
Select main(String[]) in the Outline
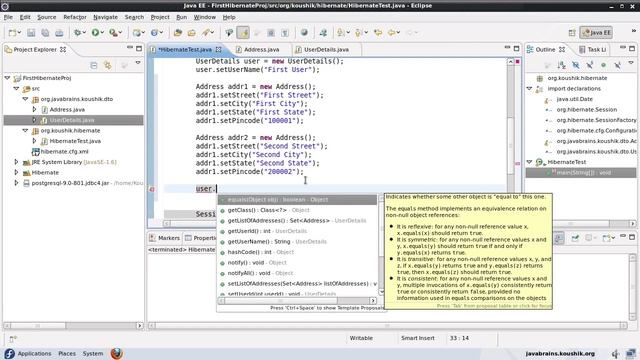(580, 173)
